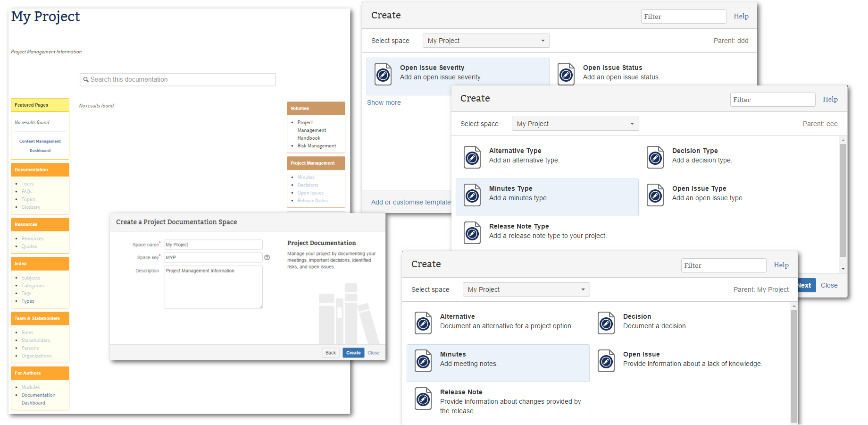This screenshot has width=868, height=425.
Task: Click the My Project page title
Action: point(45,17)
